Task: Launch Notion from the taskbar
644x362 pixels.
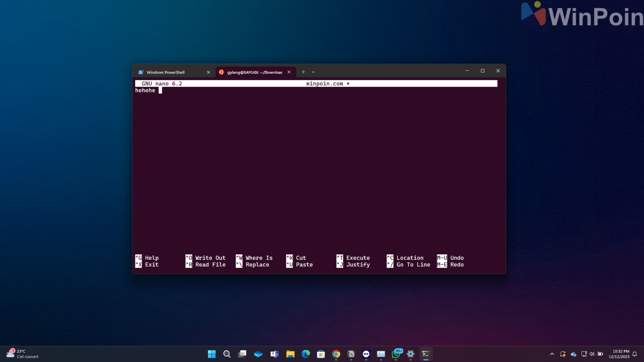Action: click(x=351, y=354)
